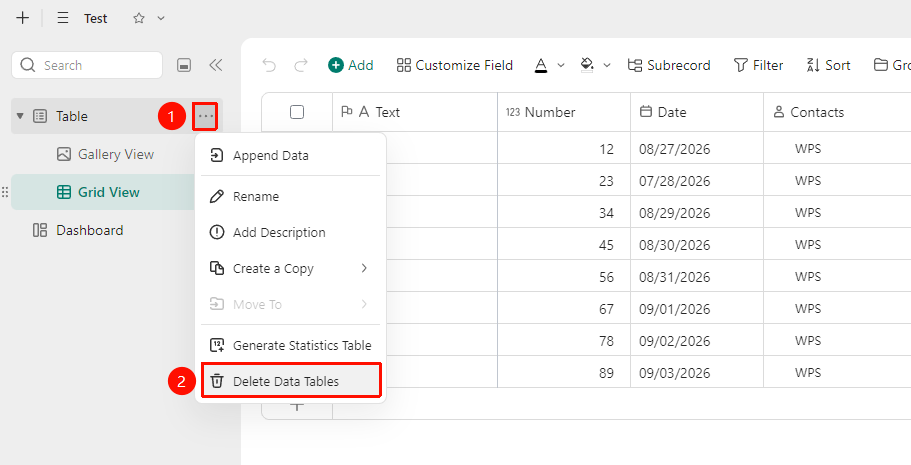Image resolution: width=911 pixels, height=465 pixels.
Task: Collapse the sidebar with double chevron
Action: [216, 65]
